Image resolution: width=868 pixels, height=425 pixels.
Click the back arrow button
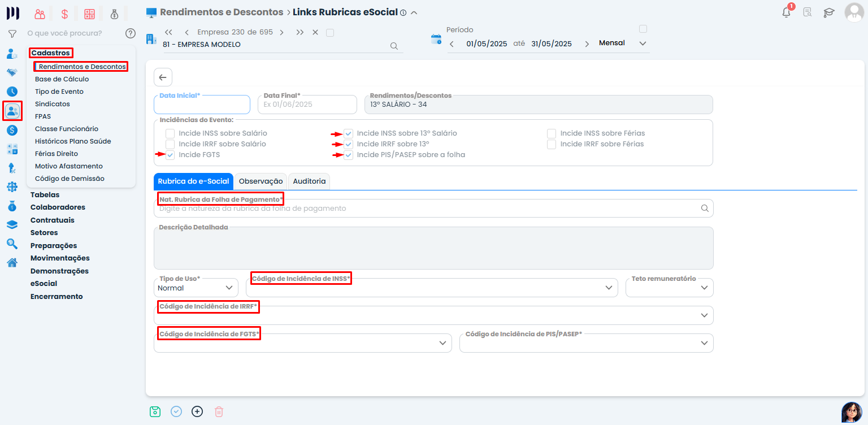(x=163, y=77)
